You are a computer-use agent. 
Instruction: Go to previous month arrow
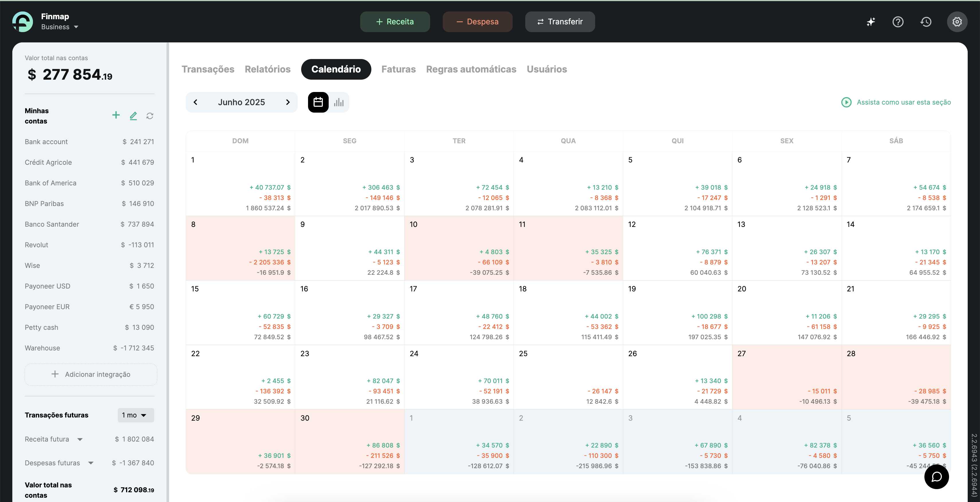[x=195, y=102]
